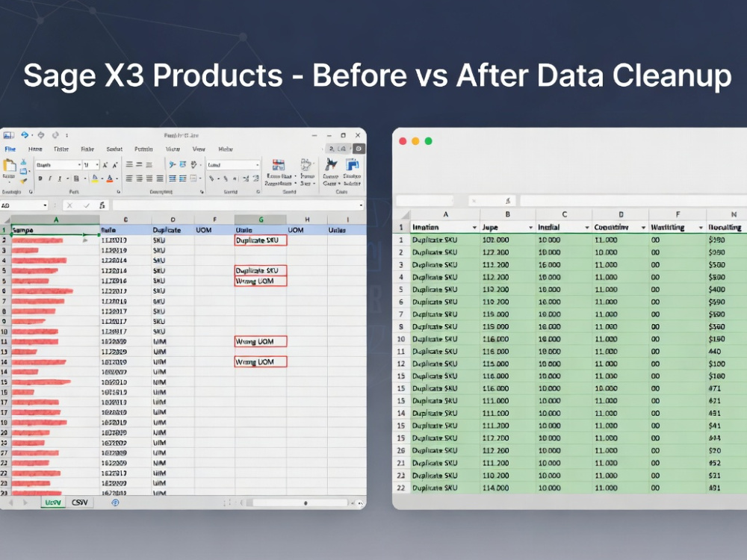The height and width of the screenshot is (560, 747).
Task: Cancel formula entry with the X icon
Action: tap(69, 205)
